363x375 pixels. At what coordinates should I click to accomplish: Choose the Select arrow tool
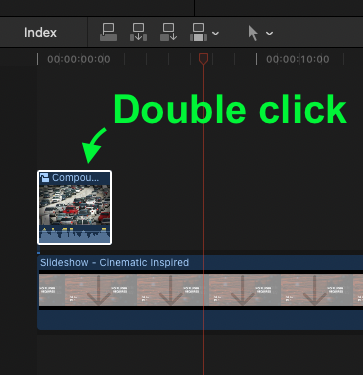(253, 33)
